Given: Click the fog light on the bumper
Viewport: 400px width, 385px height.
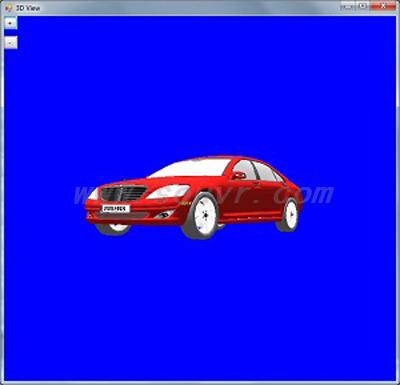Looking at the screenshot, I should [164, 214].
